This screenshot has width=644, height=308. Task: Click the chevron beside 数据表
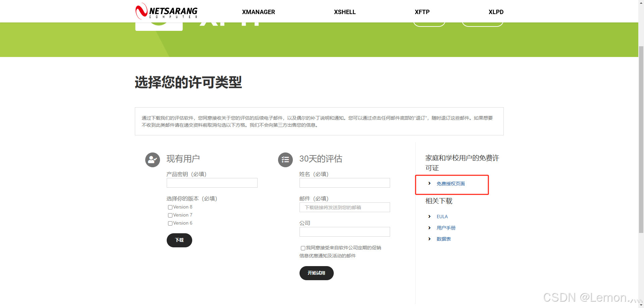[429, 239]
